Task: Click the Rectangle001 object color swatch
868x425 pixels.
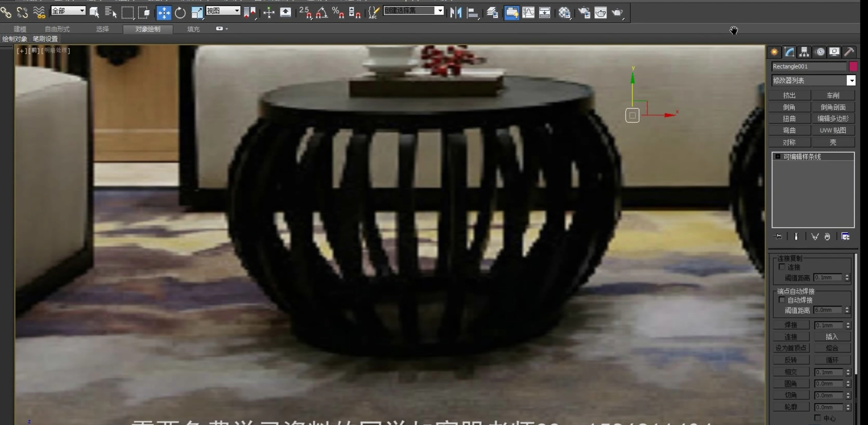Action: 853,66
